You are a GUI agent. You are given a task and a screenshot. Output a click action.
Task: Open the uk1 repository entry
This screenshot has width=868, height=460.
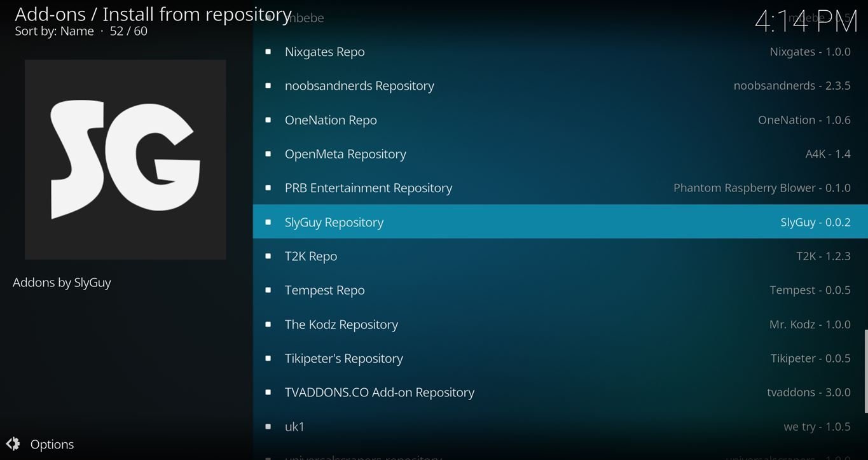coord(294,427)
